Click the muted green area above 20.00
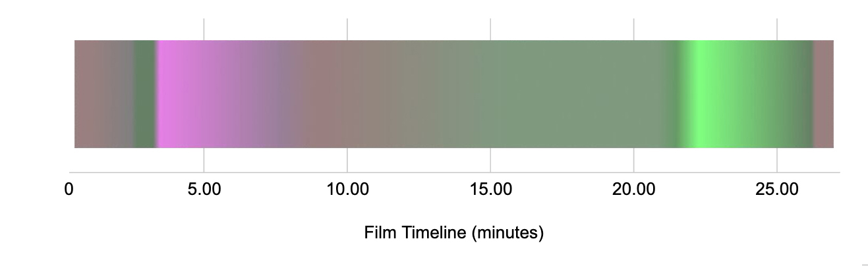The image size is (868, 266). click(x=633, y=94)
